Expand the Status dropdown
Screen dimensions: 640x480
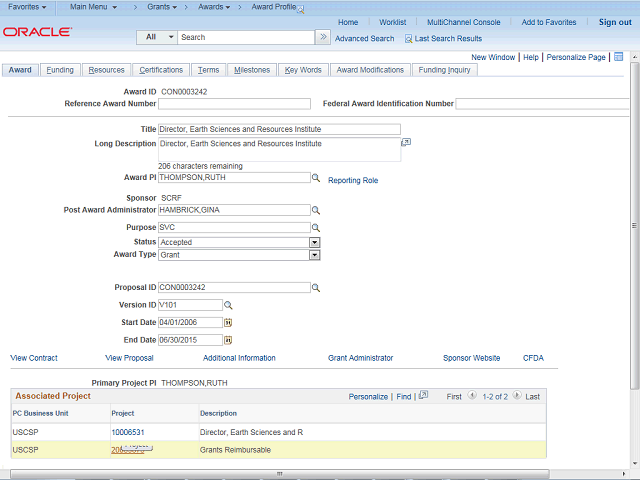314,242
